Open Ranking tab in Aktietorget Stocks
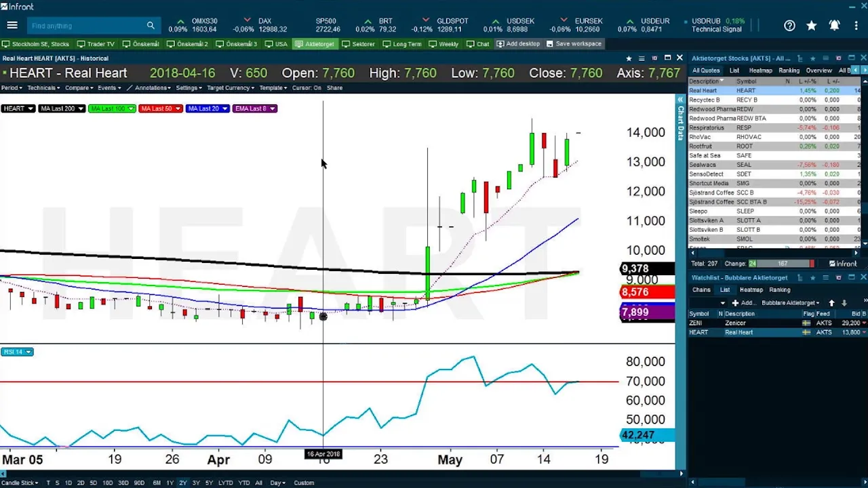This screenshot has width=868, height=488. tap(789, 70)
